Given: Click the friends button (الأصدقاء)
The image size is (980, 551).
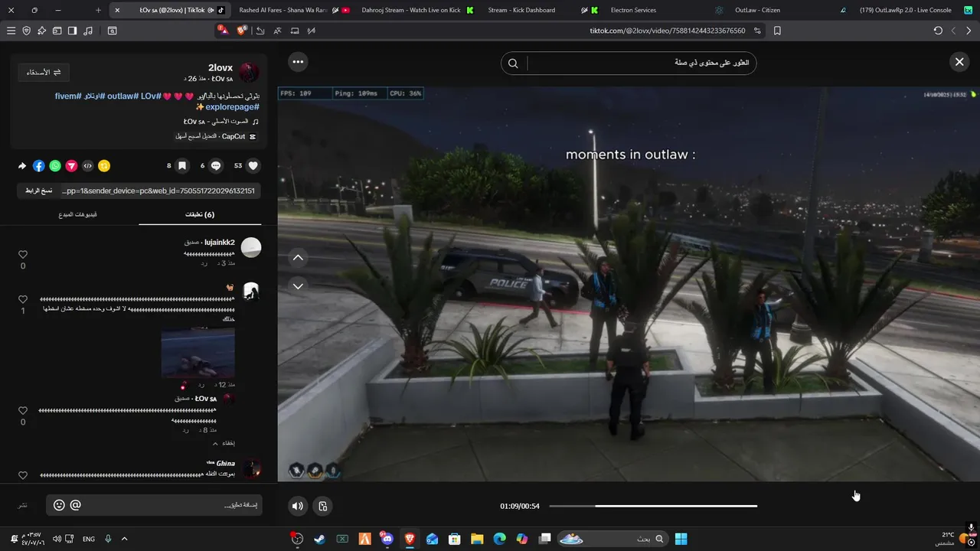Looking at the screenshot, I should tap(44, 72).
